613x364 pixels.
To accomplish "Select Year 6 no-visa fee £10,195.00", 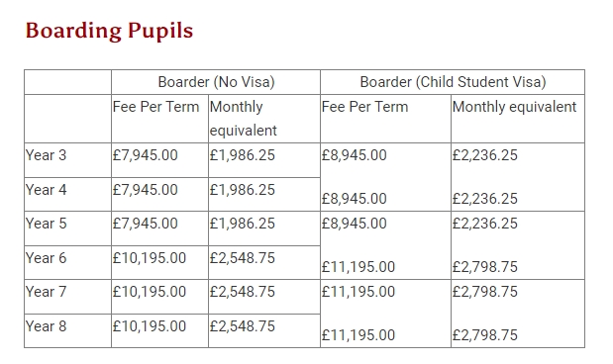I will point(150,258).
